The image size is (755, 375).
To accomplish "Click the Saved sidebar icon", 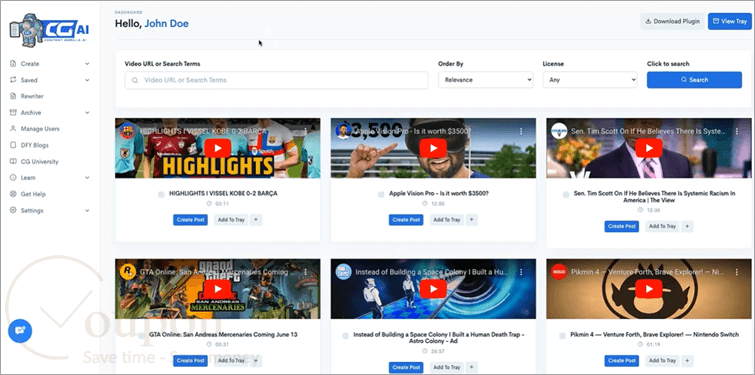I will tap(13, 80).
